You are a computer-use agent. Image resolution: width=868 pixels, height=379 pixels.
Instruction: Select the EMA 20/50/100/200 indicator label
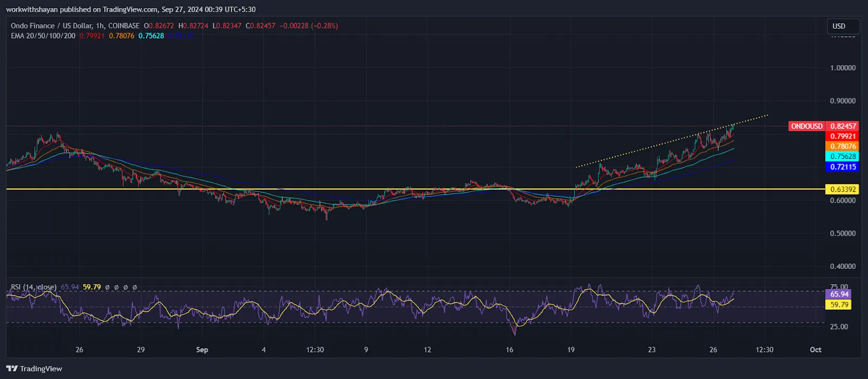pyautogui.click(x=43, y=36)
